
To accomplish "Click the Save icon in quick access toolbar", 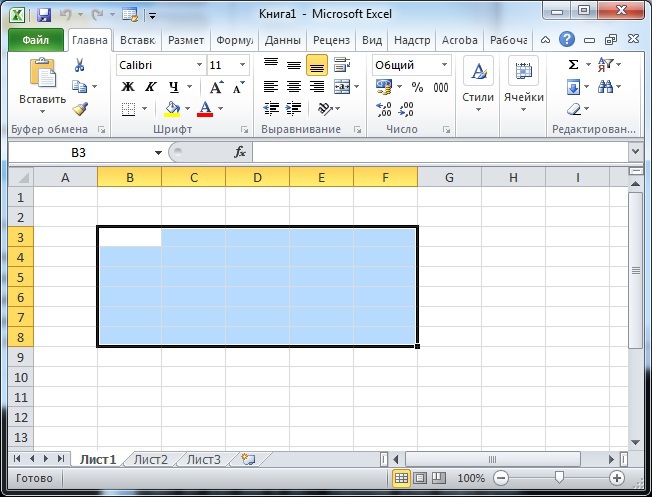I will [x=44, y=15].
